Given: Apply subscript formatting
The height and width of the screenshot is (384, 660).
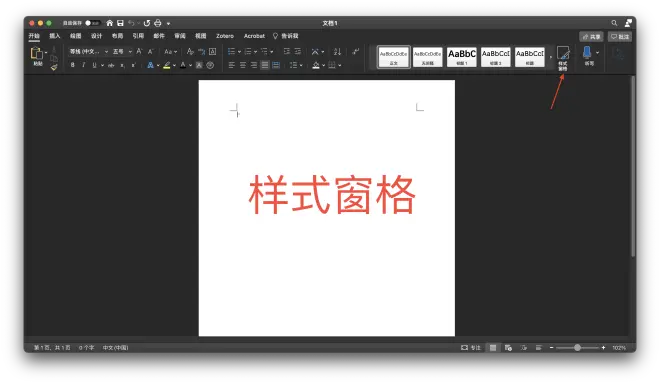Looking at the screenshot, I should [x=122, y=65].
